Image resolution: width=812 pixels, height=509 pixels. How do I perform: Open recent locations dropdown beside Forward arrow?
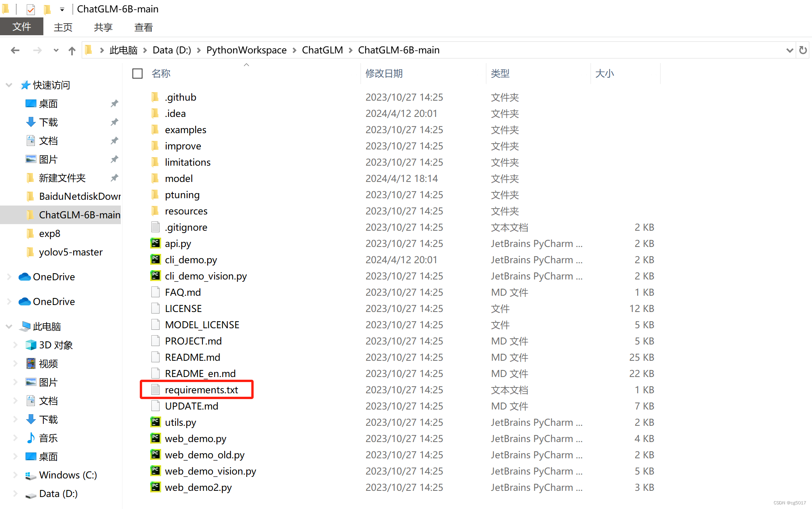[x=56, y=50]
